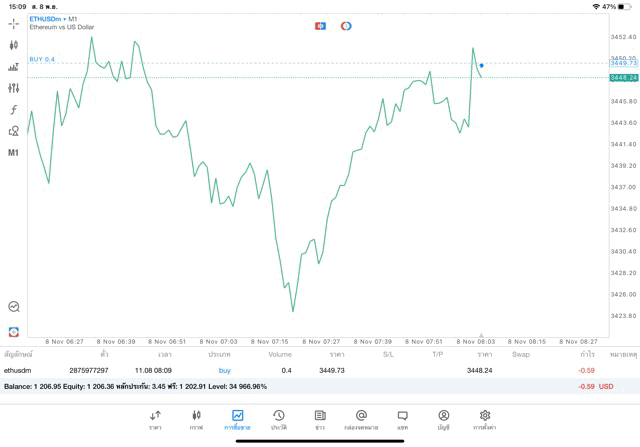Tap the red-blue one-click trading icon
640x447 pixels.
(x=320, y=25)
